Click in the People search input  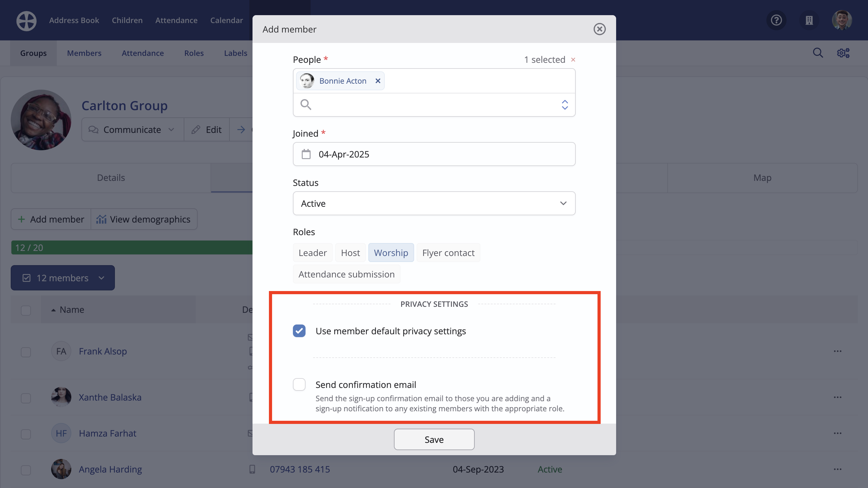click(435, 105)
